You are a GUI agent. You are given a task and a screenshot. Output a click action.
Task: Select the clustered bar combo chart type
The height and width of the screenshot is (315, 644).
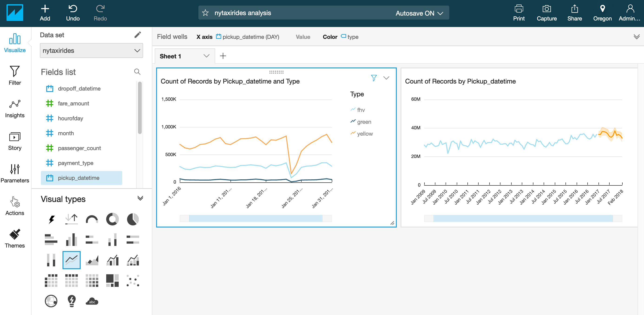112,260
